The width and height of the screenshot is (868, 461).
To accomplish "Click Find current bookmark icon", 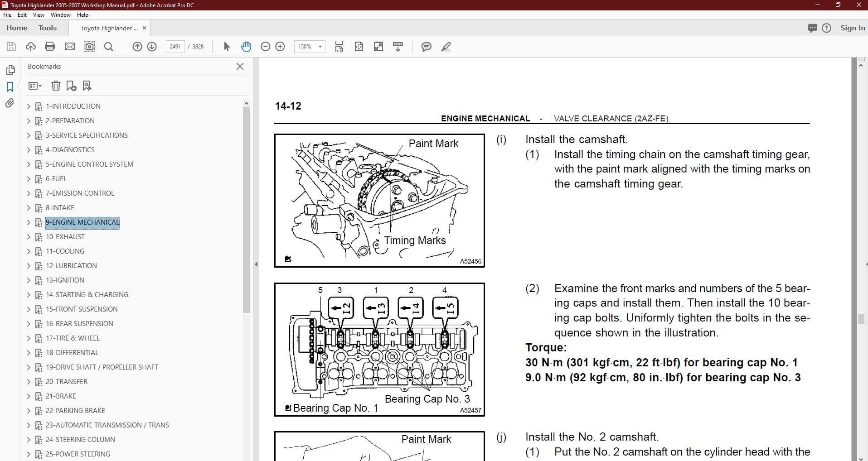I will (x=87, y=86).
